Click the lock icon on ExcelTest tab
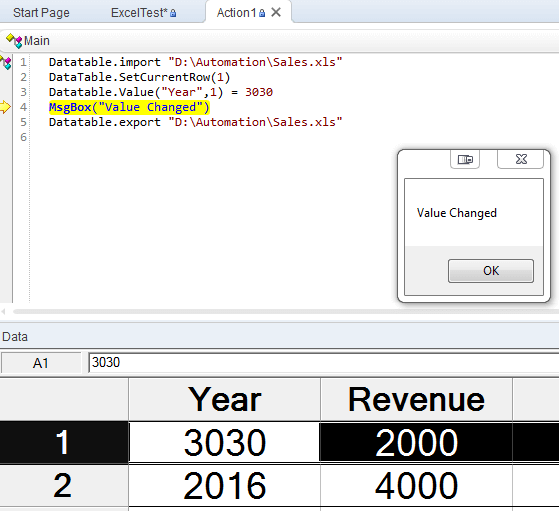 [173, 14]
